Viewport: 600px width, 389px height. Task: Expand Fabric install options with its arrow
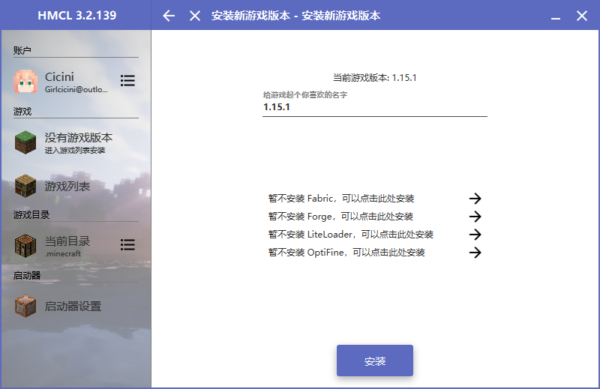475,198
